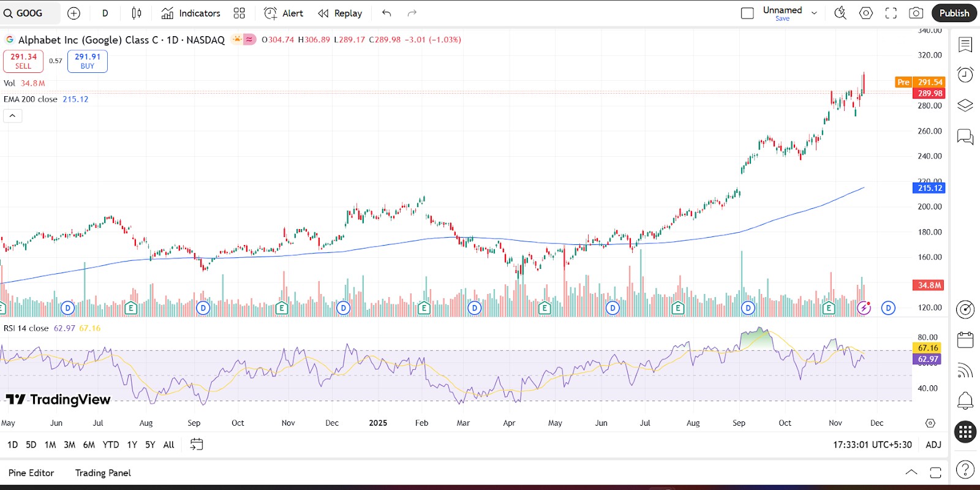Click the 289.98 last price label

[929, 93]
